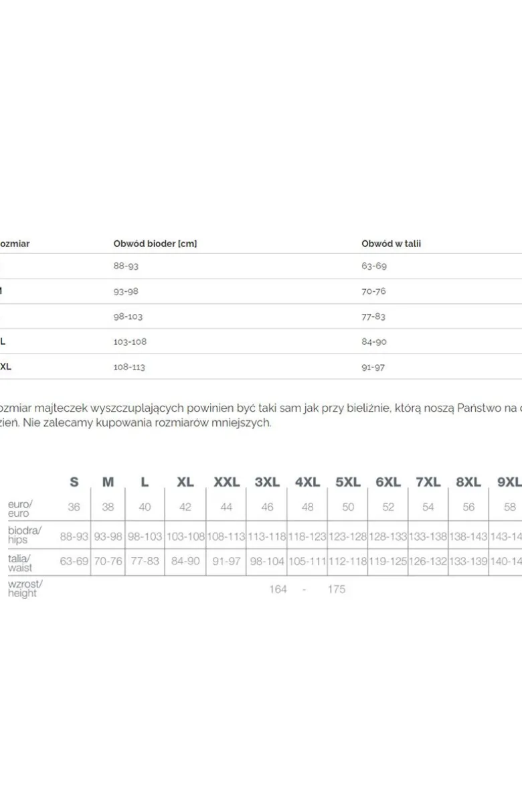
Task: Click the "Obwód bioder [cm]" column header
Action: click(x=155, y=244)
